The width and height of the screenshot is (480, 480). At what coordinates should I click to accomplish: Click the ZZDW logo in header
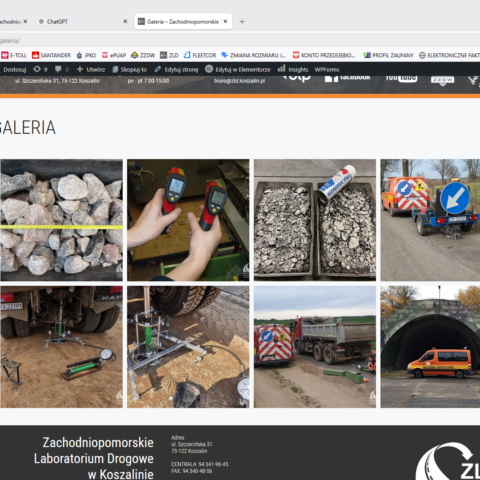[x=442, y=80]
